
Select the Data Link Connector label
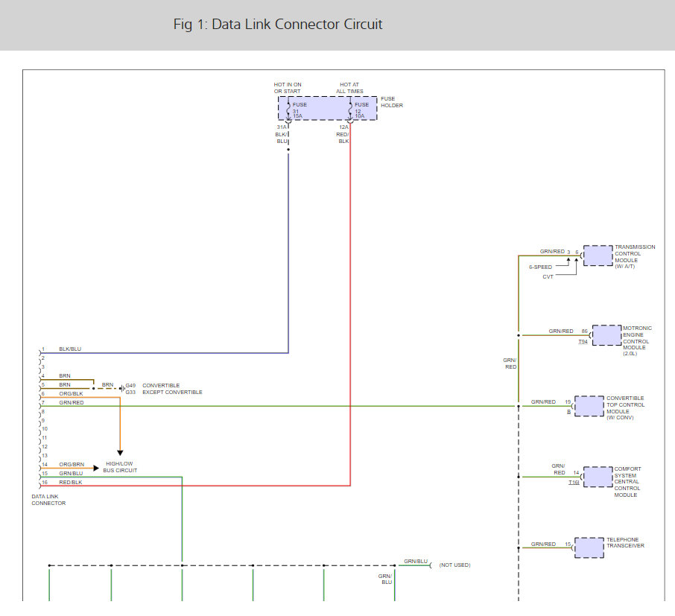point(48,500)
